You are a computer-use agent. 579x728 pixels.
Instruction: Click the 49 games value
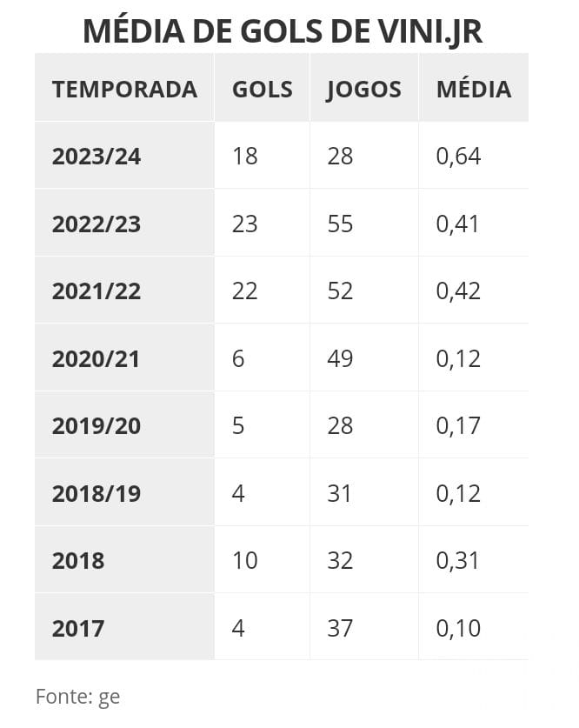[340, 358]
